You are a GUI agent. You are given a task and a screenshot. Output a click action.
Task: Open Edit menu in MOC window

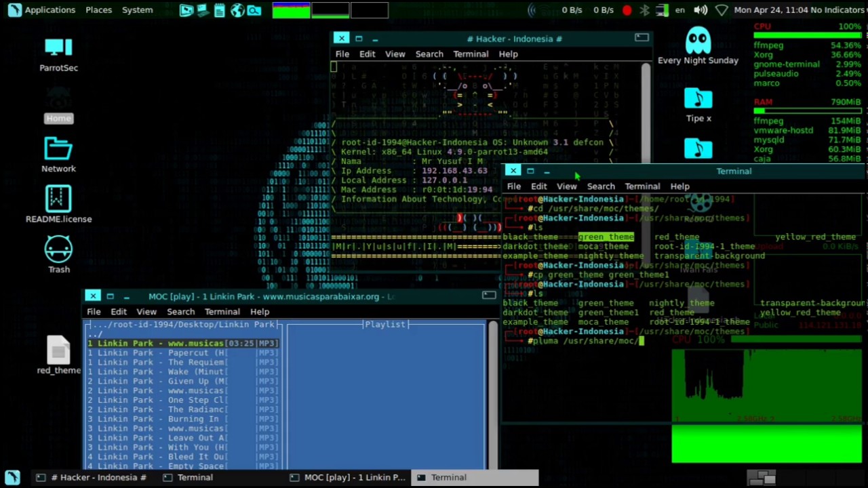(x=119, y=312)
